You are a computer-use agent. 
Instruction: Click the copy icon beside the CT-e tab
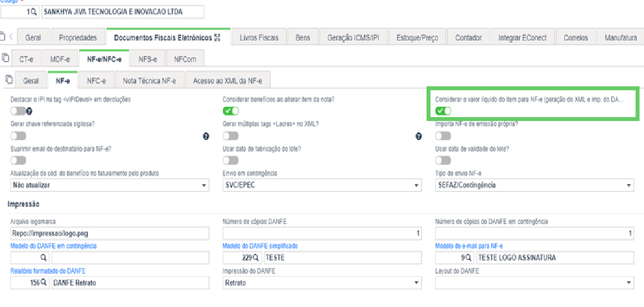click(x=5, y=58)
